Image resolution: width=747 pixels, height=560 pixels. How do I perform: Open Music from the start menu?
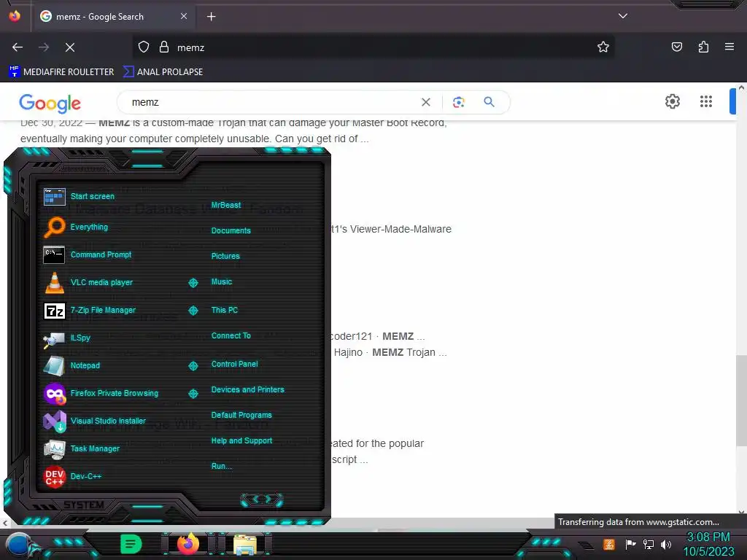point(222,282)
